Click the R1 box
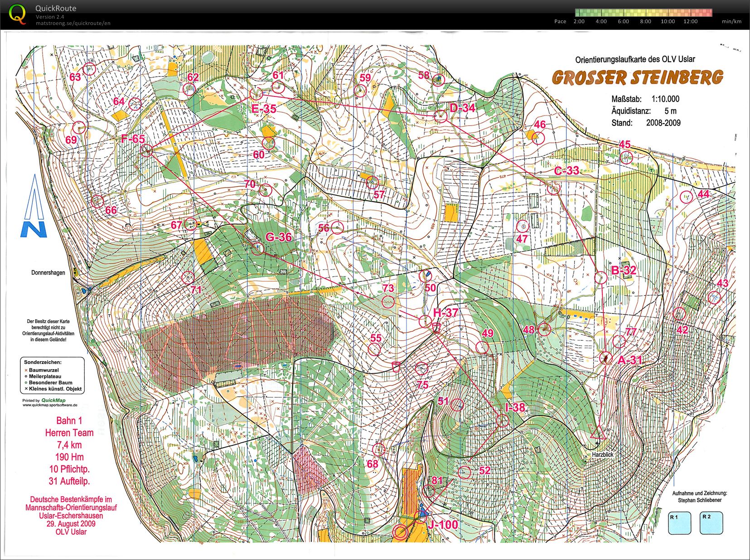Viewport: 750px width, 560px height. pos(679,523)
